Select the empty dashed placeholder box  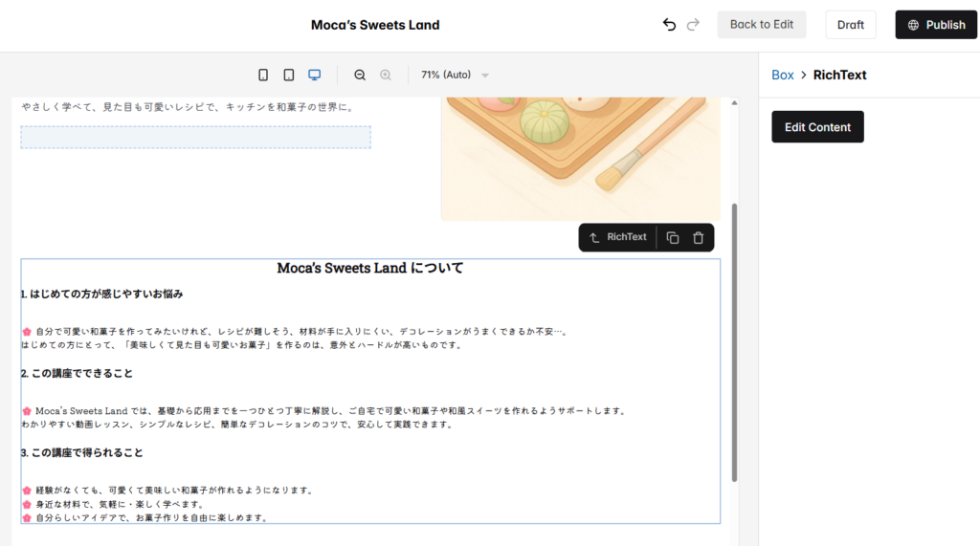point(195,137)
